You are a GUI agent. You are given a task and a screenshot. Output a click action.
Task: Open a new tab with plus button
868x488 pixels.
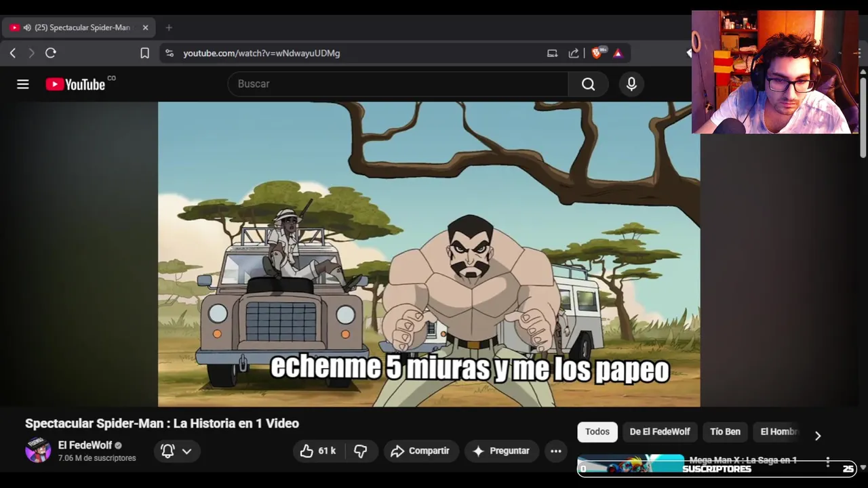click(169, 28)
